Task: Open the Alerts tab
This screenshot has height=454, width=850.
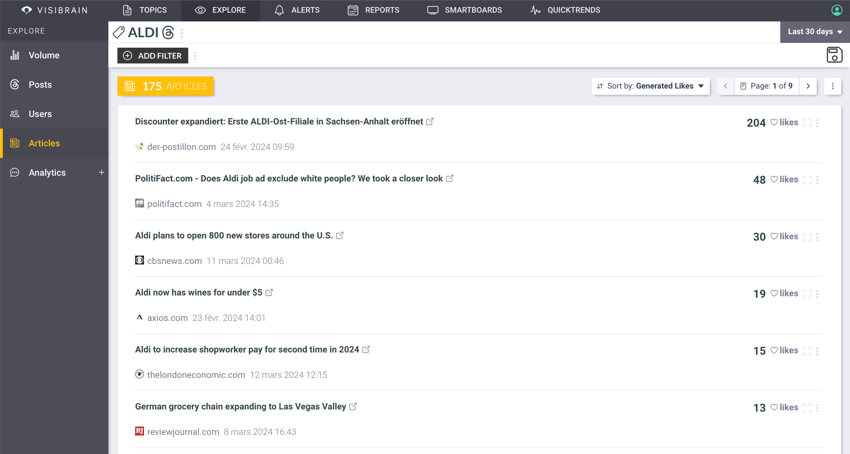Action: (297, 10)
